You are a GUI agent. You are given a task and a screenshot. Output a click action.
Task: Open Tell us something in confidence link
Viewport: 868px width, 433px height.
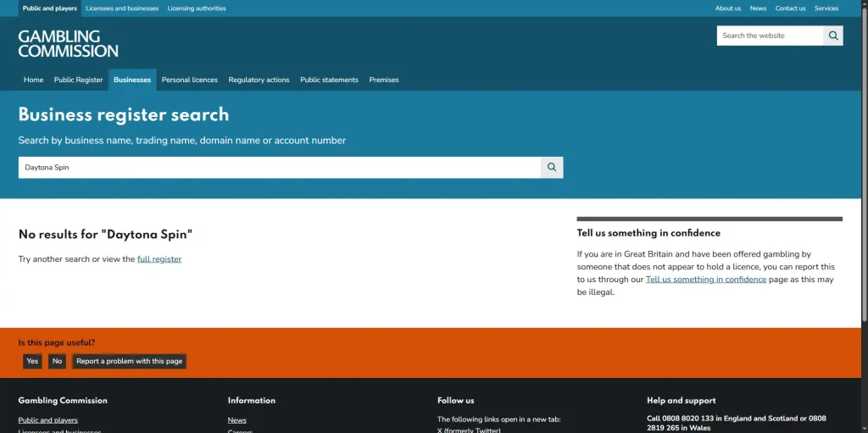click(x=706, y=280)
